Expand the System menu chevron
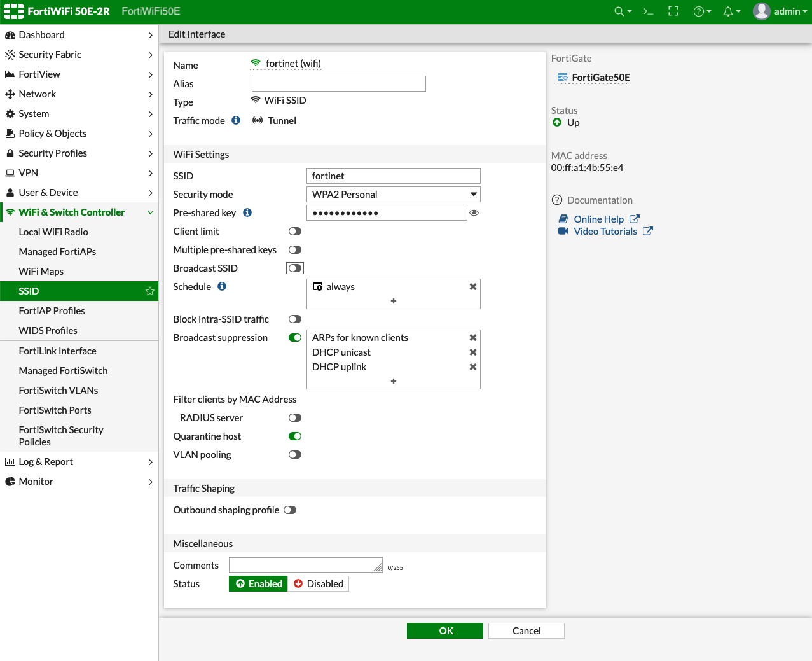This screenshot has width=812, height=661. pos(151,114)
